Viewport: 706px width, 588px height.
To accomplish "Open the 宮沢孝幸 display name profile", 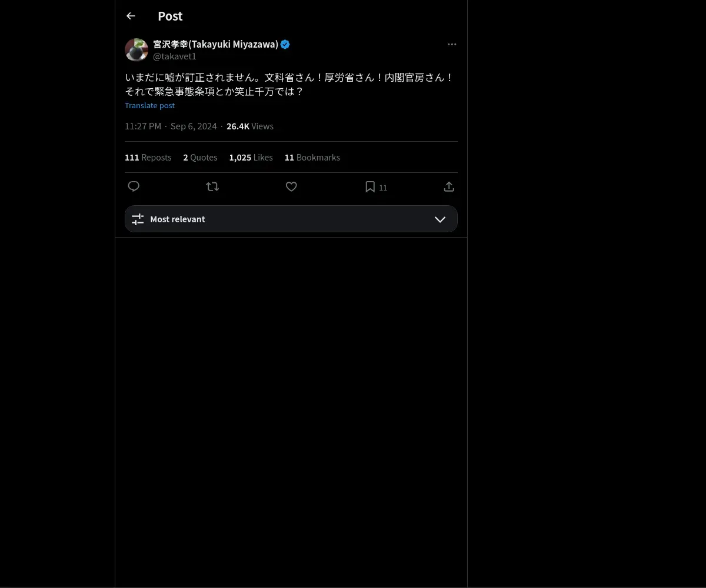I will [215, 44].
